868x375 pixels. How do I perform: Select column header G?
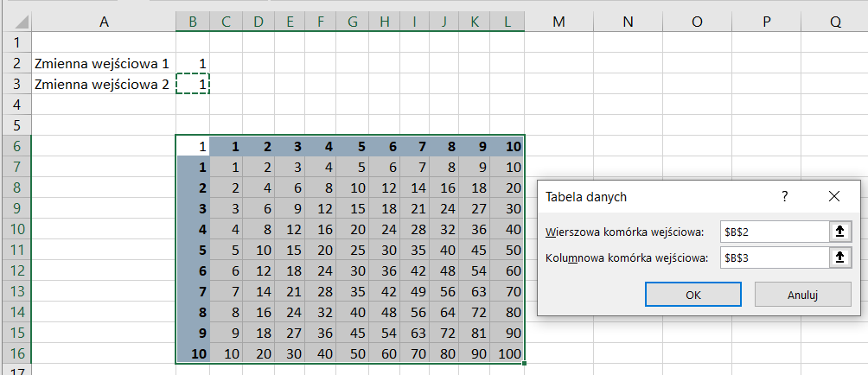pyautogui.click(x=353, y=22)
